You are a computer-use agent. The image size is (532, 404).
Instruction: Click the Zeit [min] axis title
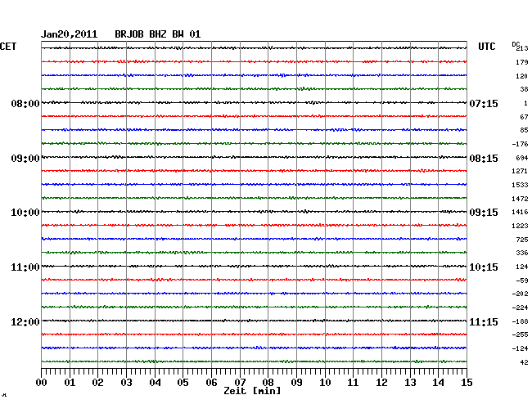pyautogui.click(x=252, y=391)
